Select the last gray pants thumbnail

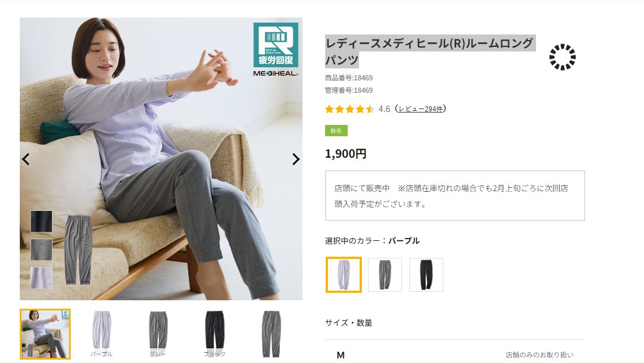click(271, 334)
